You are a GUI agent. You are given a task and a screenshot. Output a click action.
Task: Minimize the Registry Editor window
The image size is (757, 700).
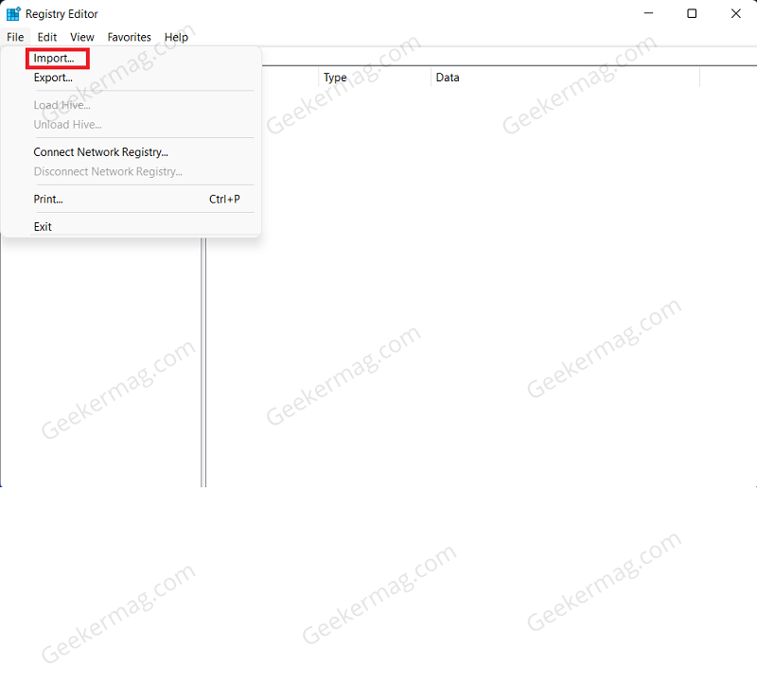[648, 13]
